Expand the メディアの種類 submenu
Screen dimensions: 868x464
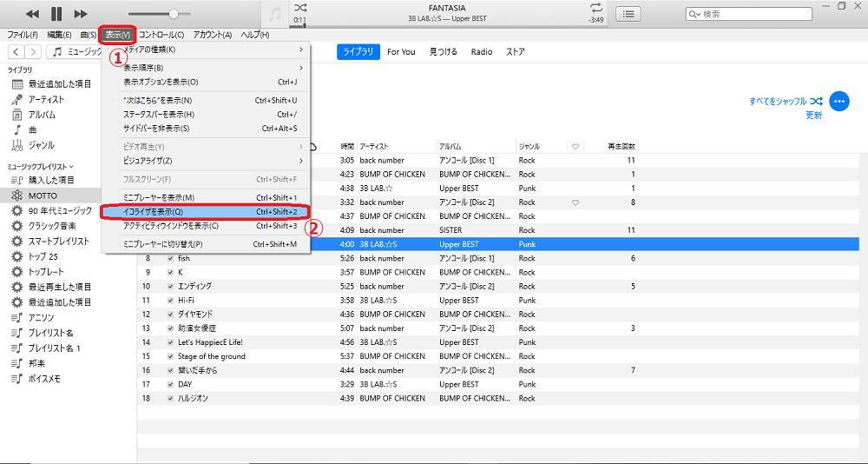click(x=301, y=50)
